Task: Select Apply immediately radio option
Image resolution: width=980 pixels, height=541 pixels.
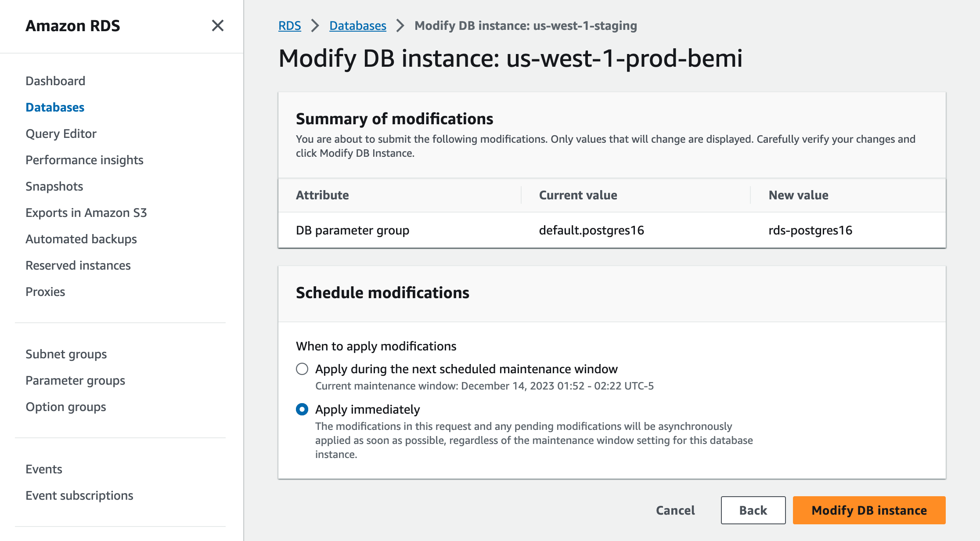Action: coord(302,409)
